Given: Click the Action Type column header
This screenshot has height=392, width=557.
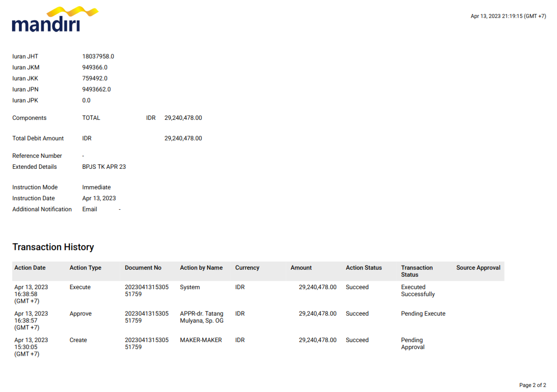Looking at the screenshot, I should click(85, 268).
